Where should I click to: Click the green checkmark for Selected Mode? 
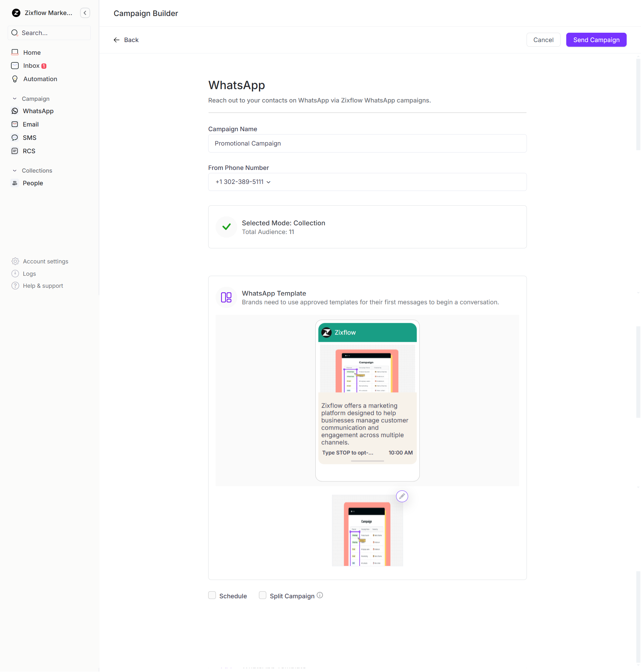(x=226, y=227)
